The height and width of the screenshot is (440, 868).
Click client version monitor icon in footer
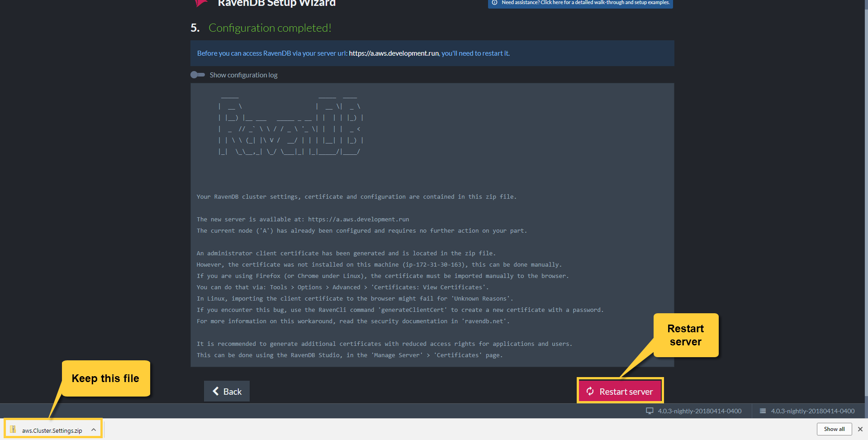pyautogui.click(x=650, y=411)
